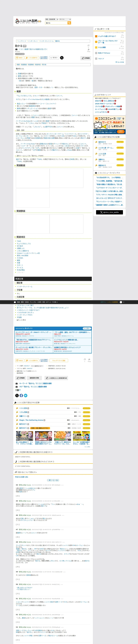Open the ゴミ屋敷を綺麗に video thumbnail
138x644 pixels.
44,436
